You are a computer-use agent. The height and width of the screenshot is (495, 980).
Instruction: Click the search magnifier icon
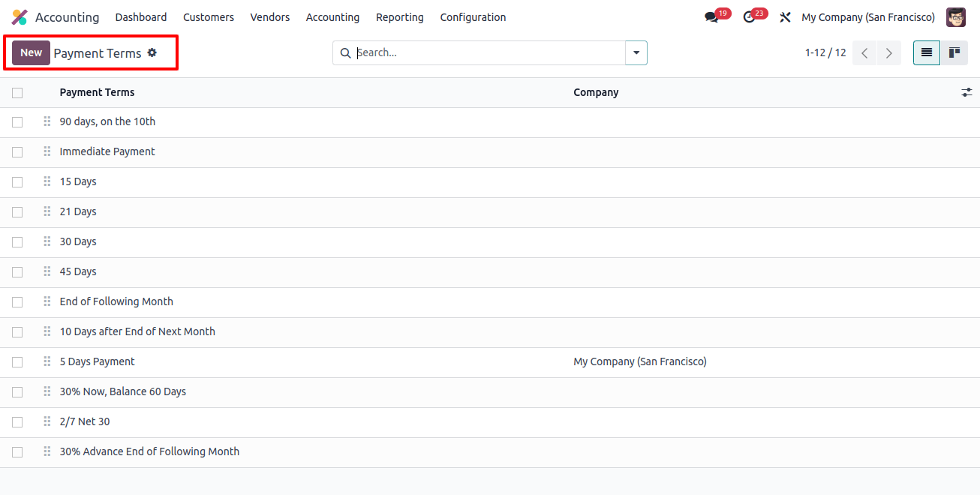346,53
